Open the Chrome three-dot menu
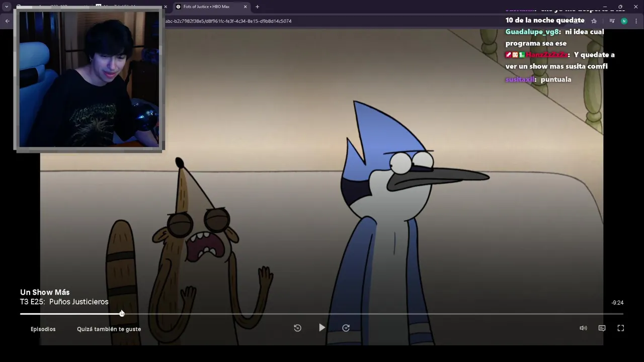This screenshot has height=362, width=644. [x=636, y=21]
